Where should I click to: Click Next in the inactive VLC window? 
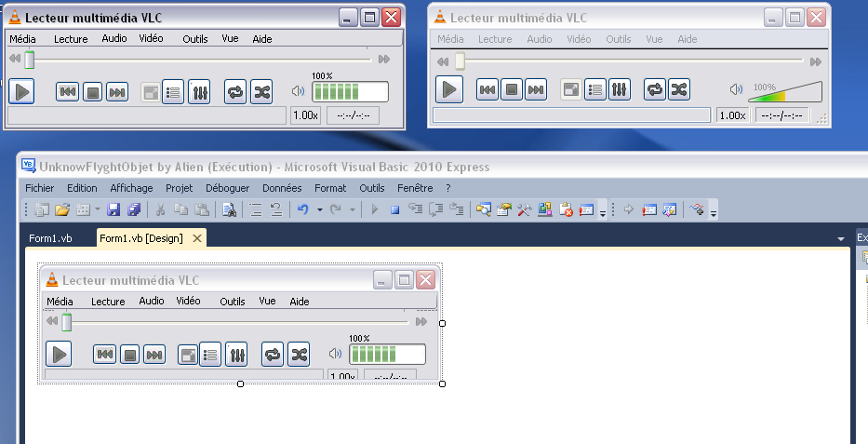coord(536,89)
